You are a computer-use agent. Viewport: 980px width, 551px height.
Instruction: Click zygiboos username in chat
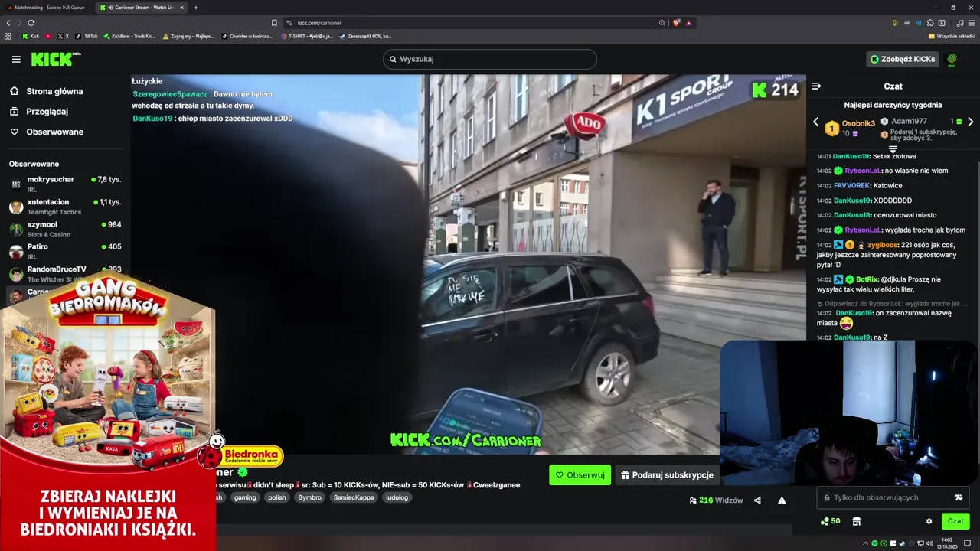coord(883,245)
